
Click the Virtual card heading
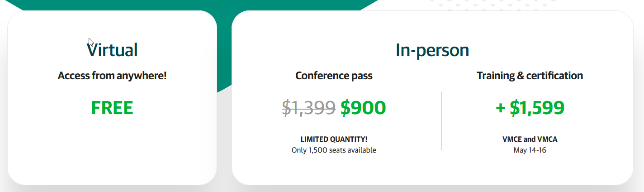(112, 50)
